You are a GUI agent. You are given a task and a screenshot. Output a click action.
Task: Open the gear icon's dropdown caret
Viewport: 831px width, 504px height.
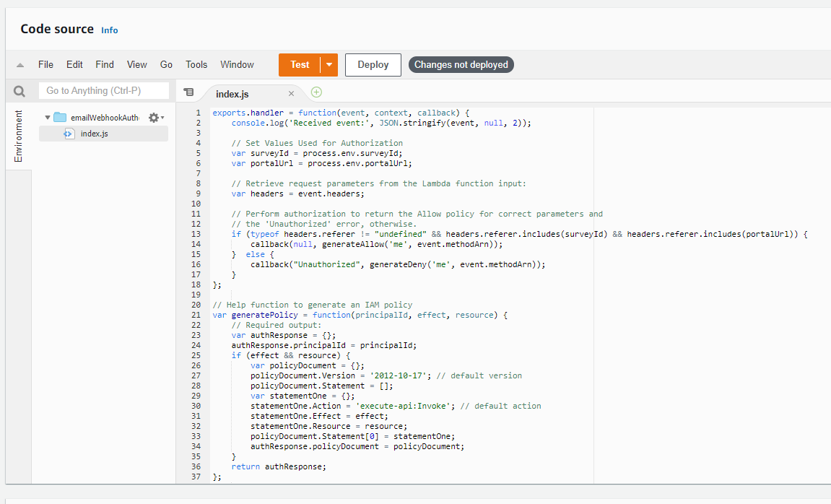(162, 117)
